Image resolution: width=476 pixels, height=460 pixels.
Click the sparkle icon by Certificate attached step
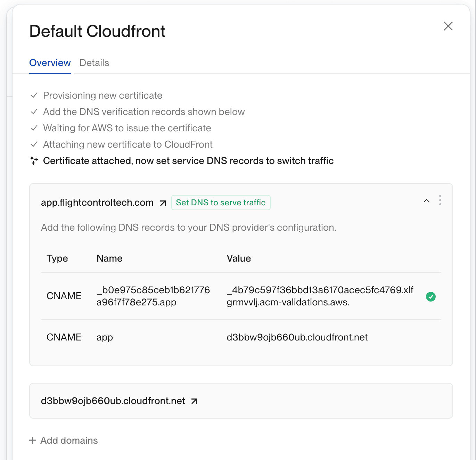[34, 161]
